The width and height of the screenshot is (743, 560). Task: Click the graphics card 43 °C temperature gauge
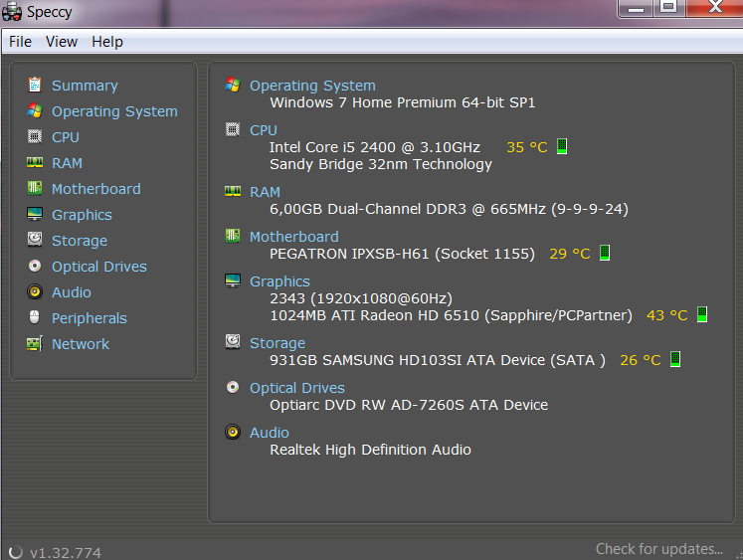pyautogui.click(x=702, y=314)
